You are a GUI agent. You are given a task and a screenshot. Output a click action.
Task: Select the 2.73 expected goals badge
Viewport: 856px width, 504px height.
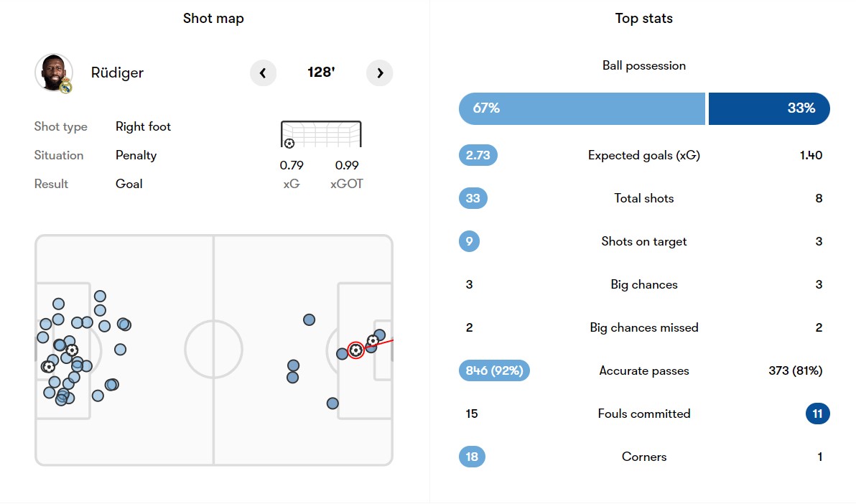coord(478,155)
